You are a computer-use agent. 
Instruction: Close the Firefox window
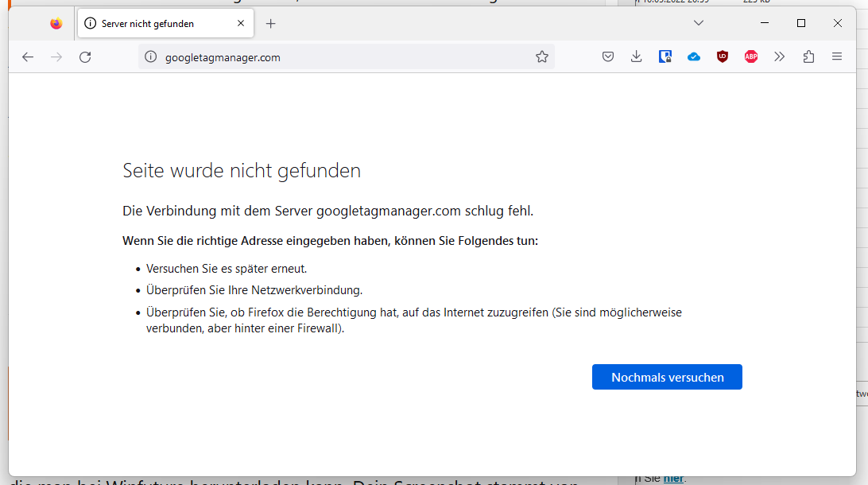click(x=838, y=23)
